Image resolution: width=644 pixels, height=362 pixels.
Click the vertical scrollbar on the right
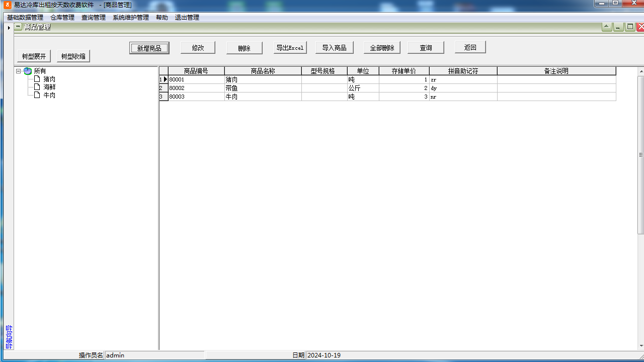[640, 155]
